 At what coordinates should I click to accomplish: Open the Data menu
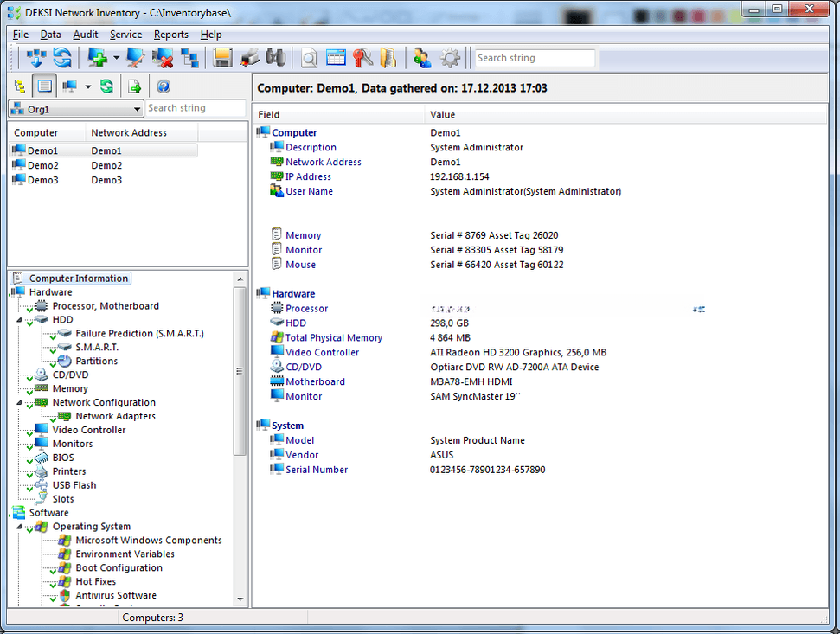click(x=50, y=35)
